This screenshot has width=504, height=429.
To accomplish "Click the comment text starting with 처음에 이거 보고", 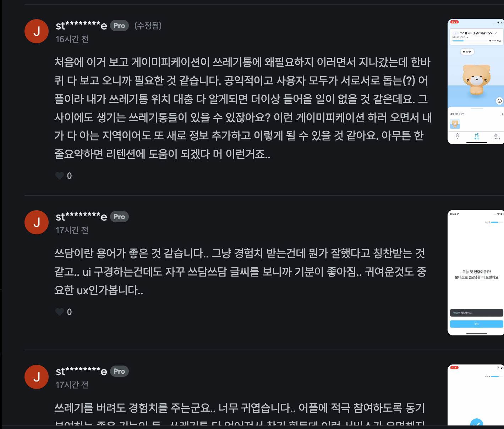I will pos(243,108).
